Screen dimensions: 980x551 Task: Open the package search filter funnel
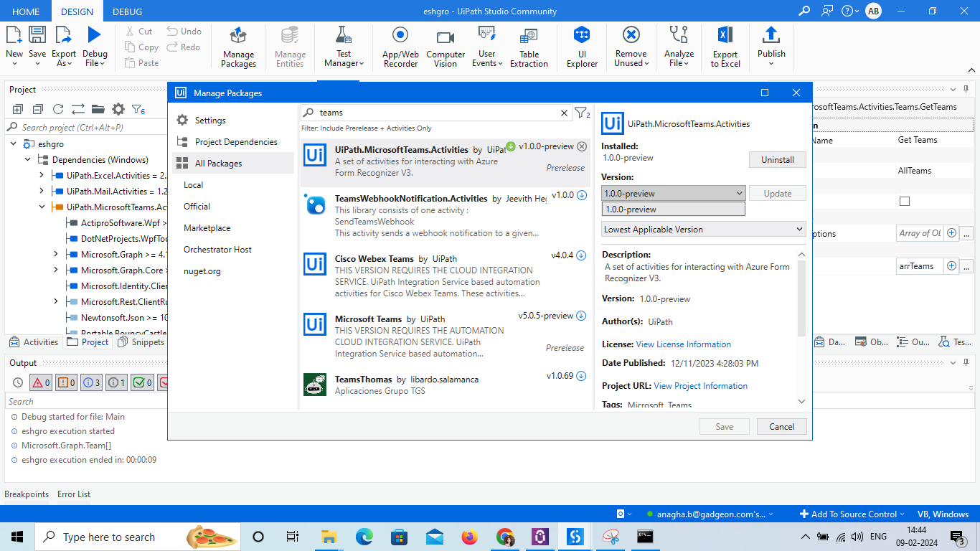point(582,113)
